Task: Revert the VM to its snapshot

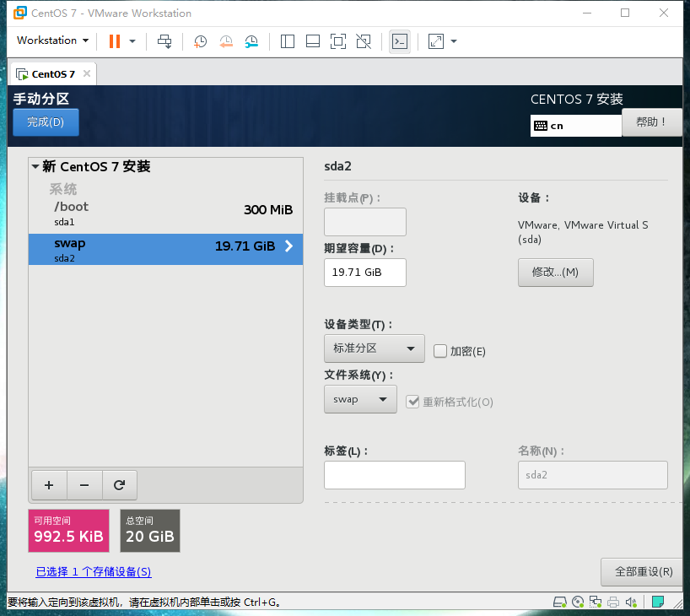Action: [x=225, y=41]
